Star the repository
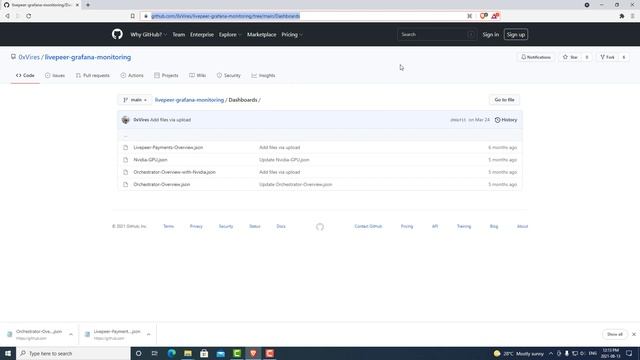This screenshot has height=360, width=640. 570,57
